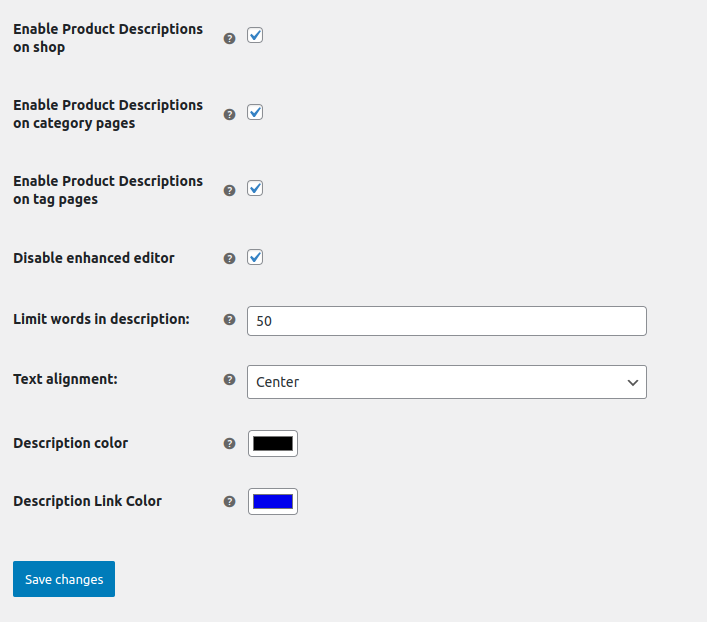This screenshot has height=622, width=707.
Task: Toggle Product Descriptions on category pages checkbox
Action: pos(255,112)
